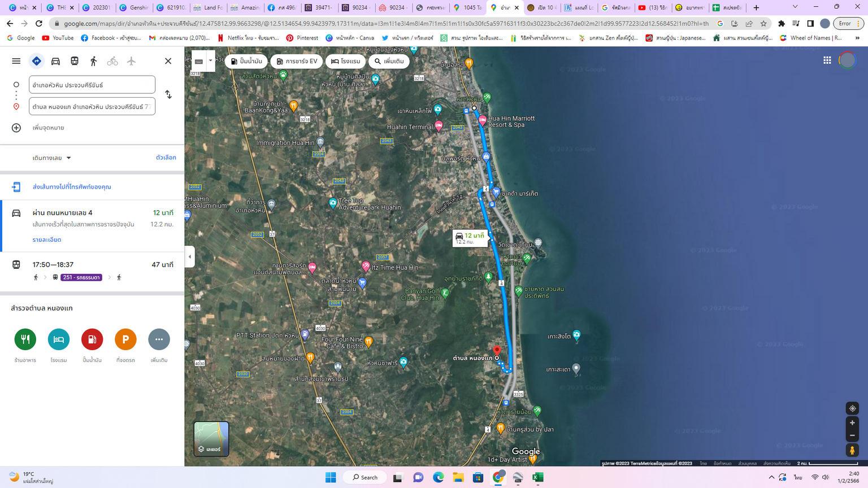Select the Immigration Hua Hin marker
This screenshot has height=488, width=868.
coord(320,142)
